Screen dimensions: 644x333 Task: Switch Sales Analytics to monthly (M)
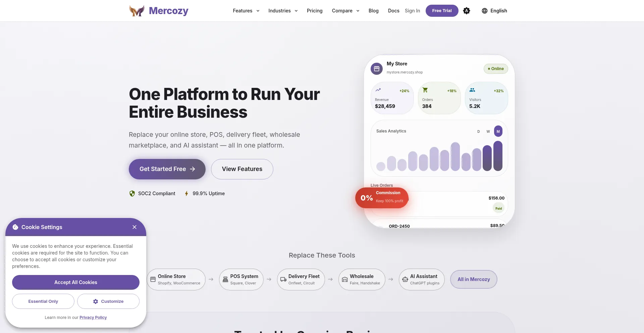tap(498, 131)
